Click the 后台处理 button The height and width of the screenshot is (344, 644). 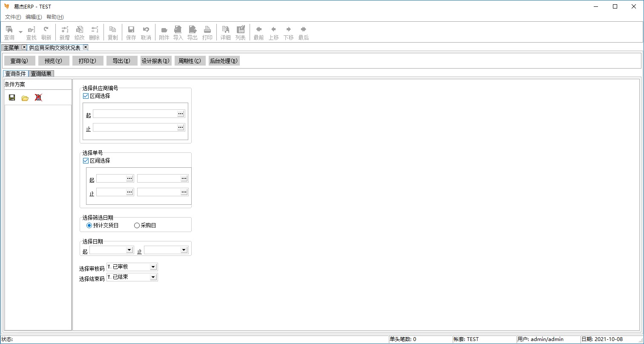click(x=224, y=61)
